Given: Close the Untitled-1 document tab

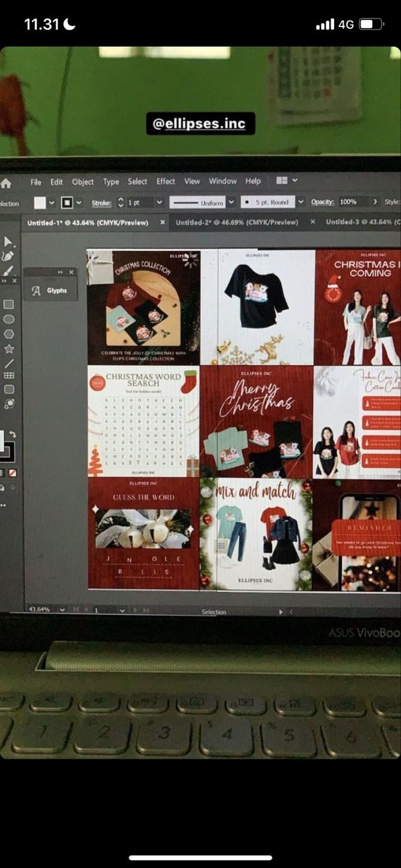Looking at the screenshot, I should 163,222.
